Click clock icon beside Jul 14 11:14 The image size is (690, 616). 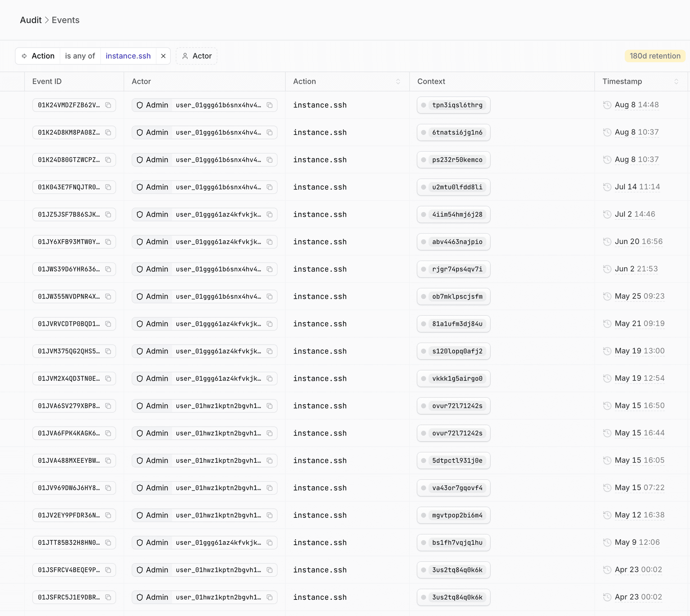pos(607,187)
